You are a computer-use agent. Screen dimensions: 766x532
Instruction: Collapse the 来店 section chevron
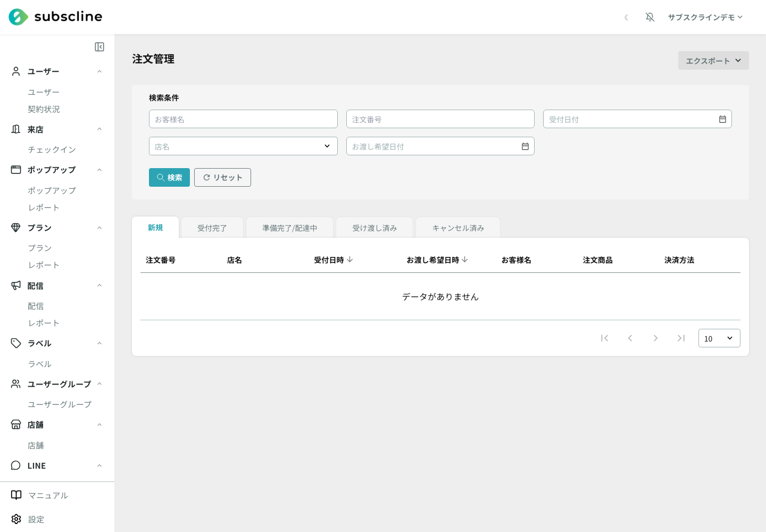(x=99, y=129)
